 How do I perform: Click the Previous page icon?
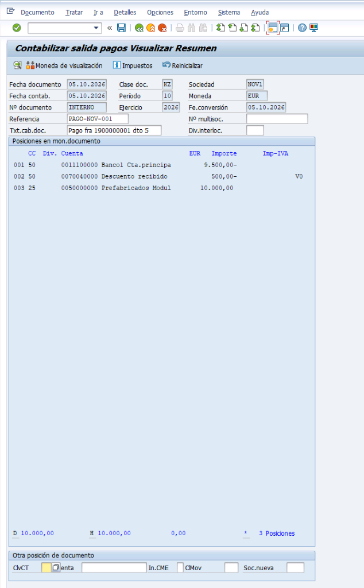pos(233,28)
